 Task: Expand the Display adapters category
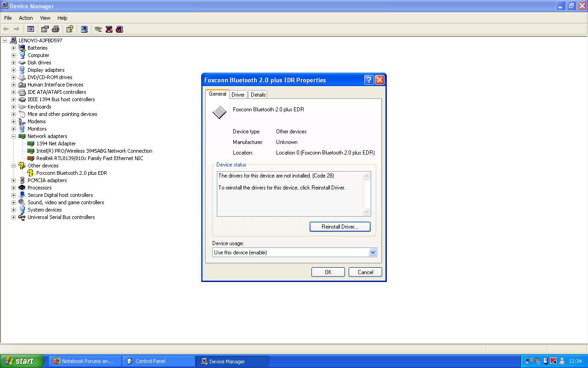[x=13, y=70]
